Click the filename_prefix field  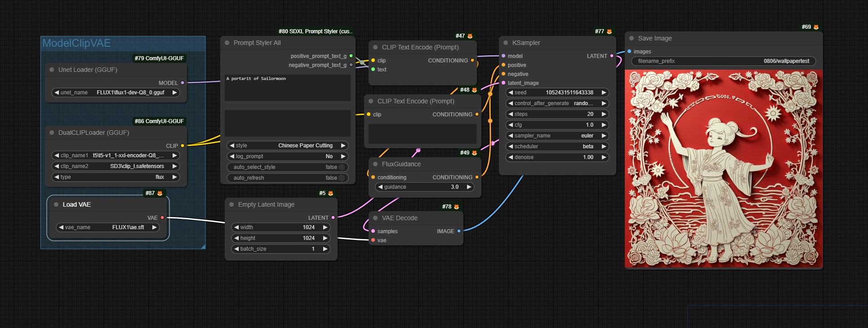pos(724,61)
